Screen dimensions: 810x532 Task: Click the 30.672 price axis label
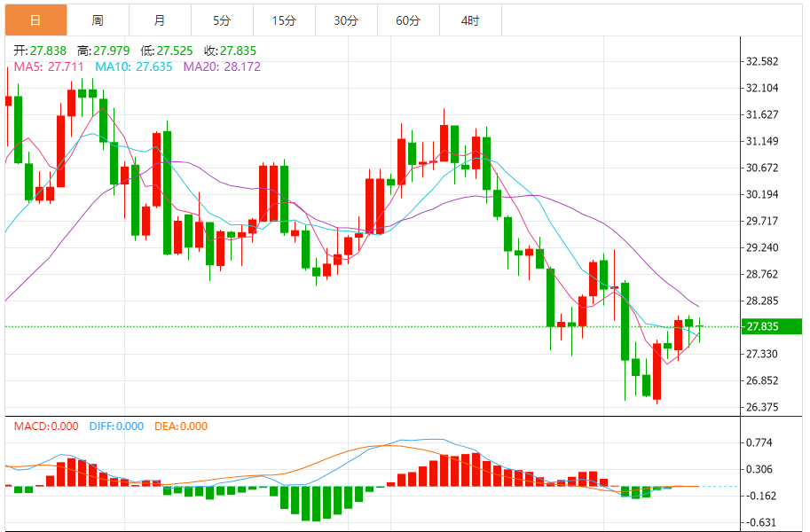click(x=762, y=168)
